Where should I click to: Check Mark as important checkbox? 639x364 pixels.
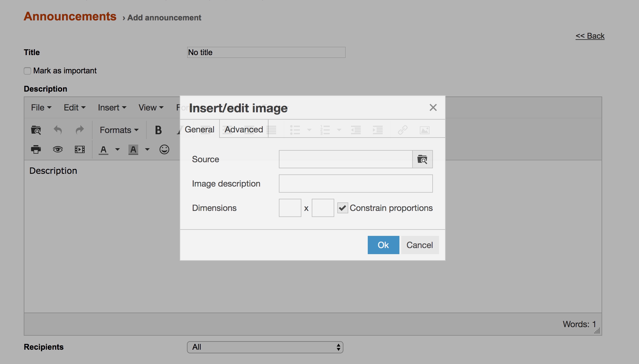click(27, 71)
